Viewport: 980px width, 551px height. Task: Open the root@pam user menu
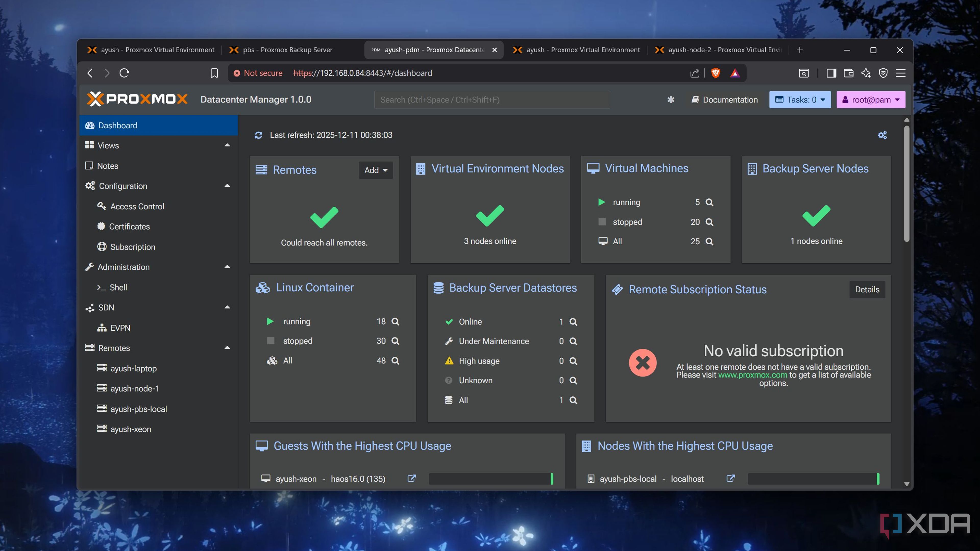point(871,100)
